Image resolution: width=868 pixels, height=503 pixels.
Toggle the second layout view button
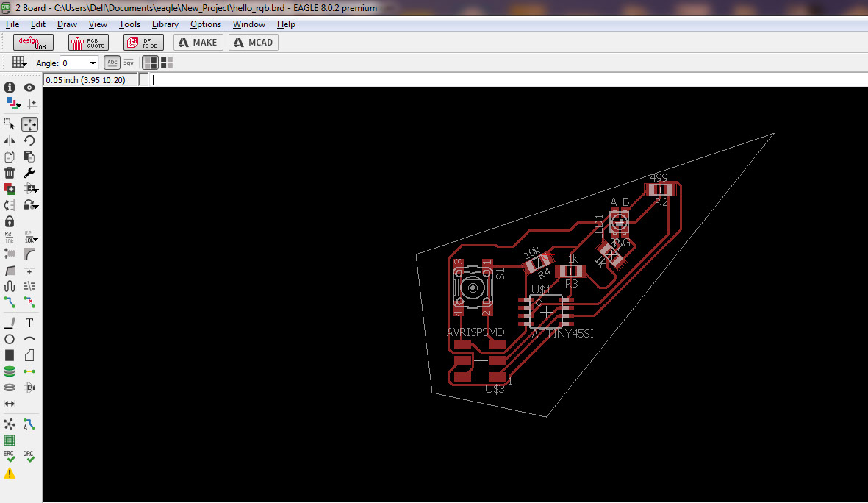point(167,63)
